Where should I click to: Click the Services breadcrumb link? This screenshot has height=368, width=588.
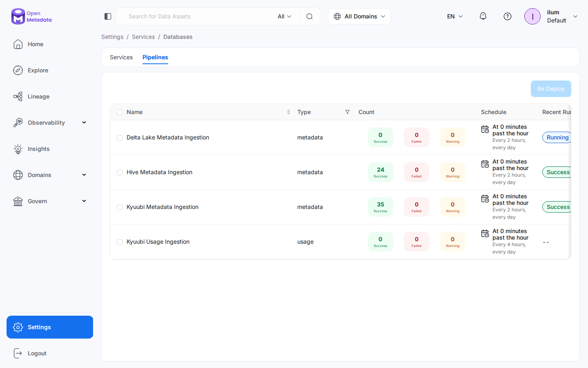tap(143, 37)
